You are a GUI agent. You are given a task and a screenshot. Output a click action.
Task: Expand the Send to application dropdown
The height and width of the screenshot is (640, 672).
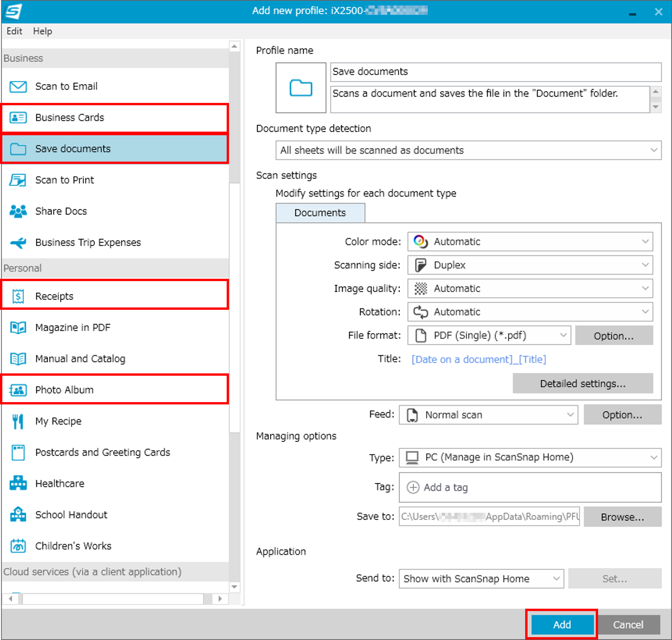point(482,579)
